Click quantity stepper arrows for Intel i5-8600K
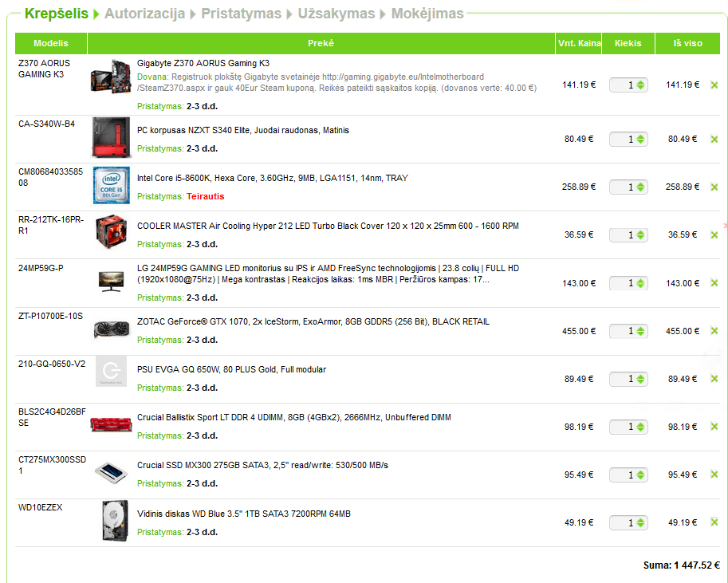This screenshot has height=583, width=728. pos(641,187)
